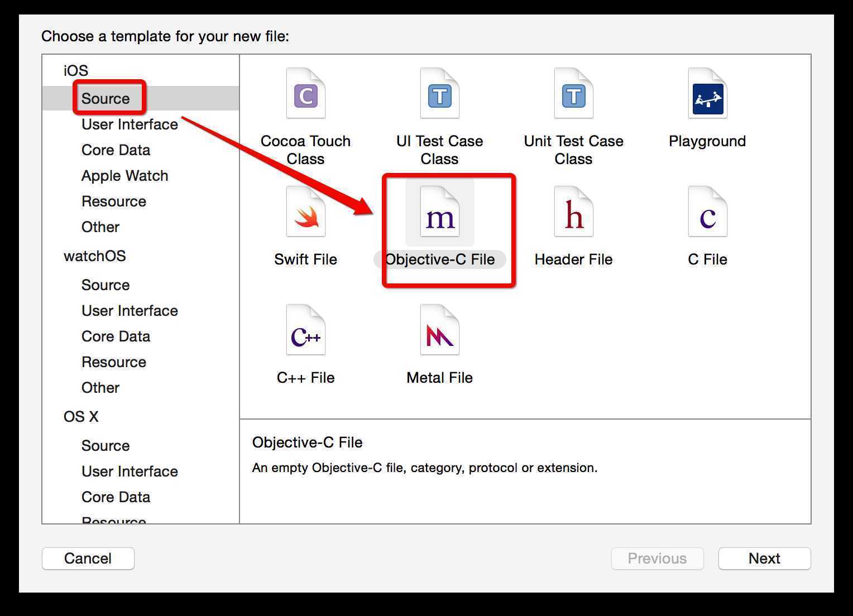853x616 pixels.
Task: Click the Swift File label text
Action: coord(305,259)
